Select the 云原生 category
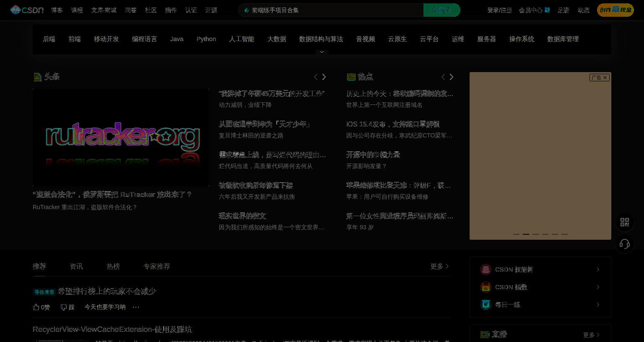This screenshot has width=644, height=342. point(397,39)
